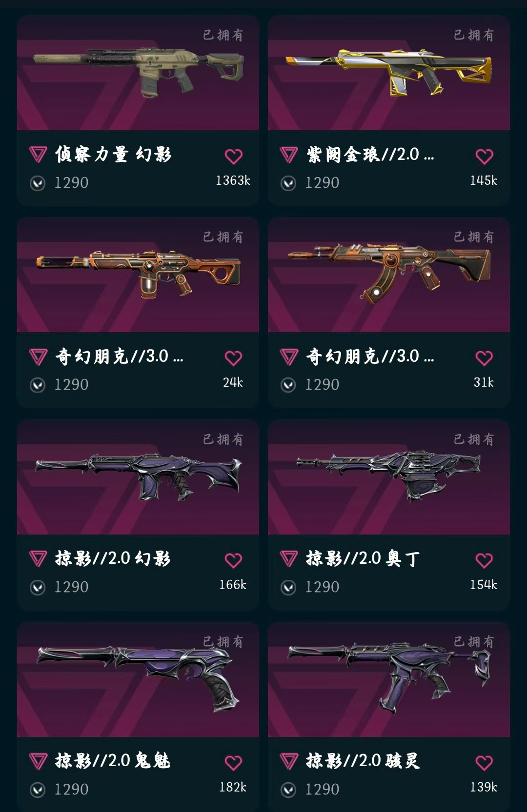
Task: Click pink triangle icon beside 紫阙金琅//2.0
Action: tap(289, 155)
